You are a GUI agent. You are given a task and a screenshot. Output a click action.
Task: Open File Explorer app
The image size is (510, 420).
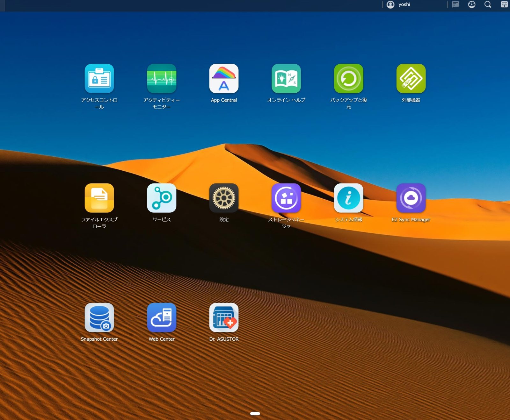tap(99, 198)
